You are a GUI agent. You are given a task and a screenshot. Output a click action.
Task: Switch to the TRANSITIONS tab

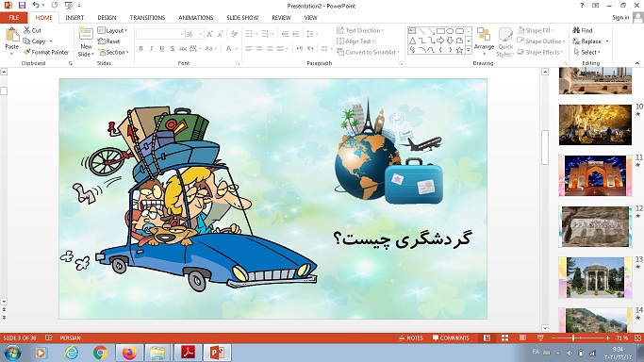click(x=147, y=18)
